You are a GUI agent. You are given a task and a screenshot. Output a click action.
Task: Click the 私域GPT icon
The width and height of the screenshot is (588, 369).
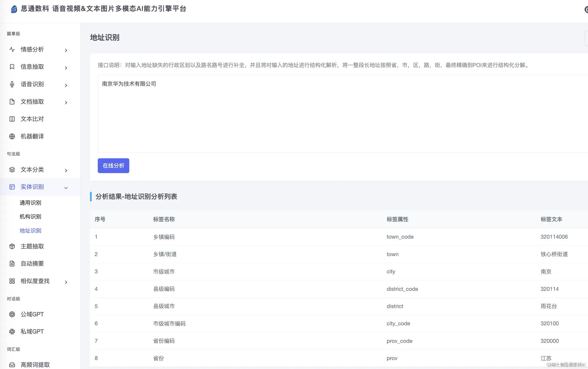[x=12, y=332]
